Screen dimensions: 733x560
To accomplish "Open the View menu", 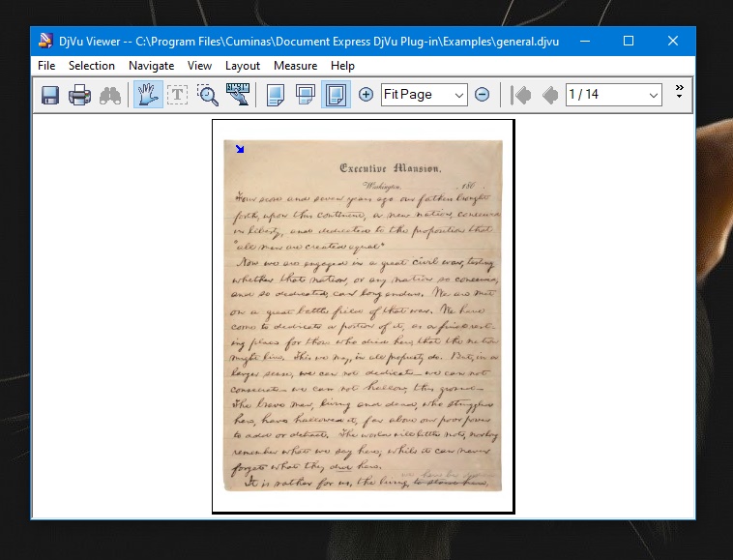I will pyautogui.click(x=199, y=66).
